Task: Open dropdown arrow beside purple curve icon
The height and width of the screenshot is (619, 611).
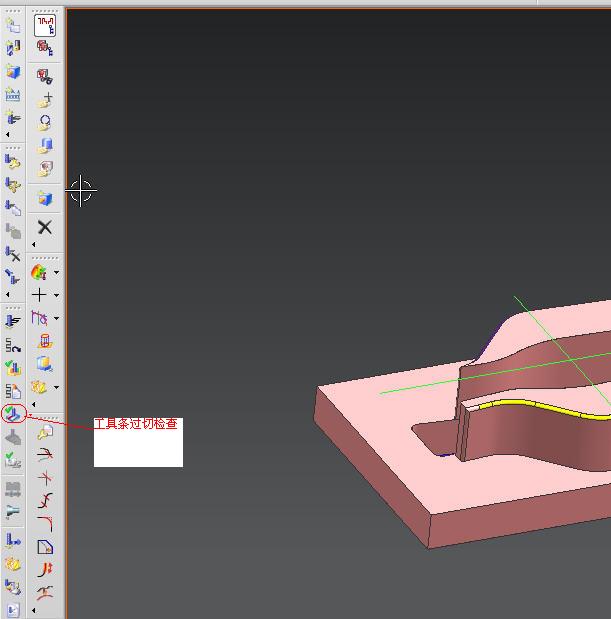Action: click(x=56, y=318)
